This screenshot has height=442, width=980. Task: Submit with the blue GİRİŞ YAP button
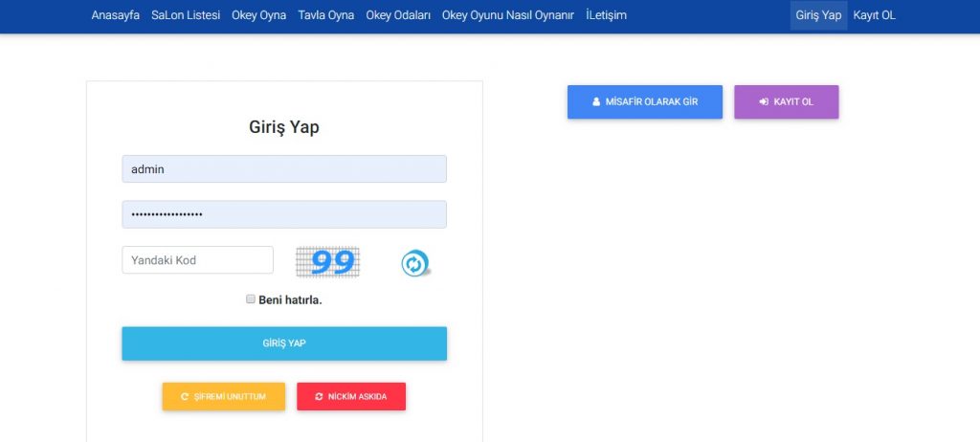pyautogui.click(x=284, y=343)
